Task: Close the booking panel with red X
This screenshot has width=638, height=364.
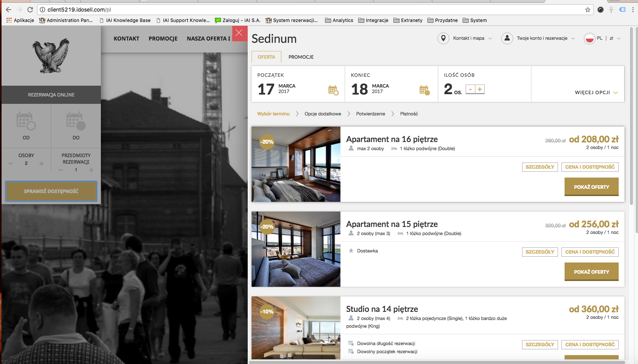Action: click(239, 33)
